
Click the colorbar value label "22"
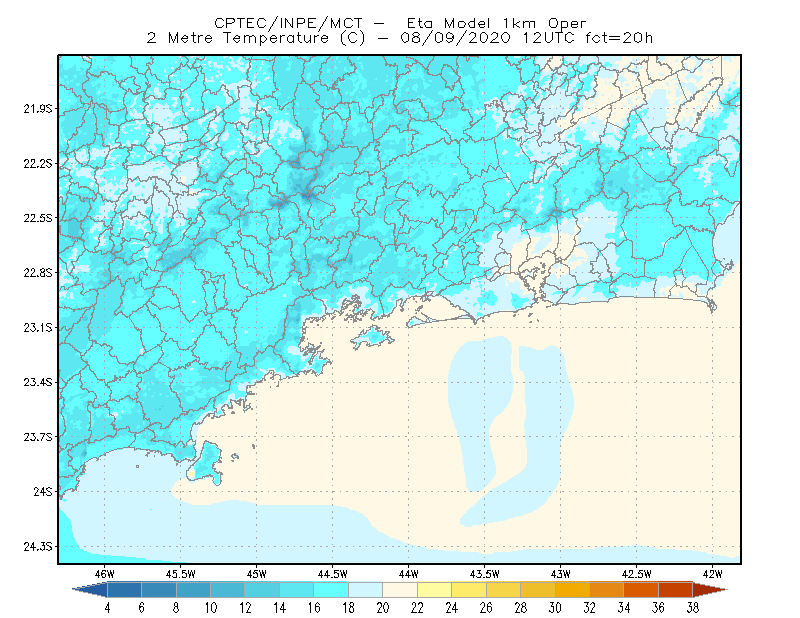417,608
